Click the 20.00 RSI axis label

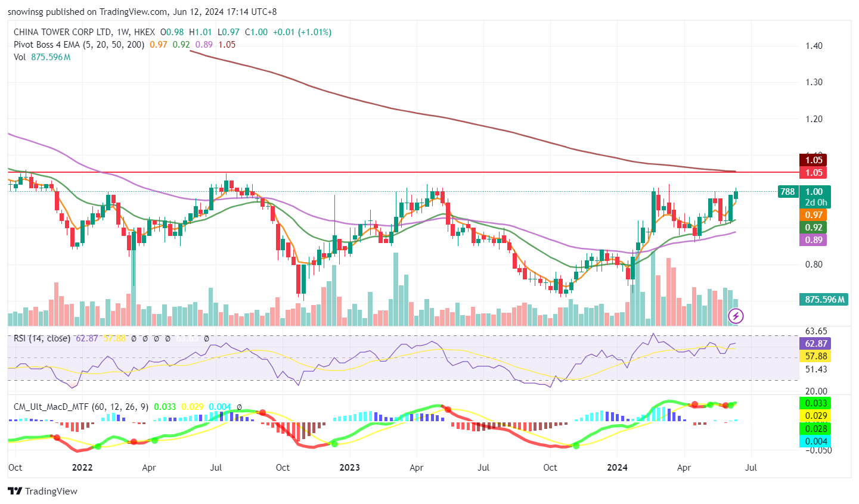pyautogui.click(x=816, y=391)
